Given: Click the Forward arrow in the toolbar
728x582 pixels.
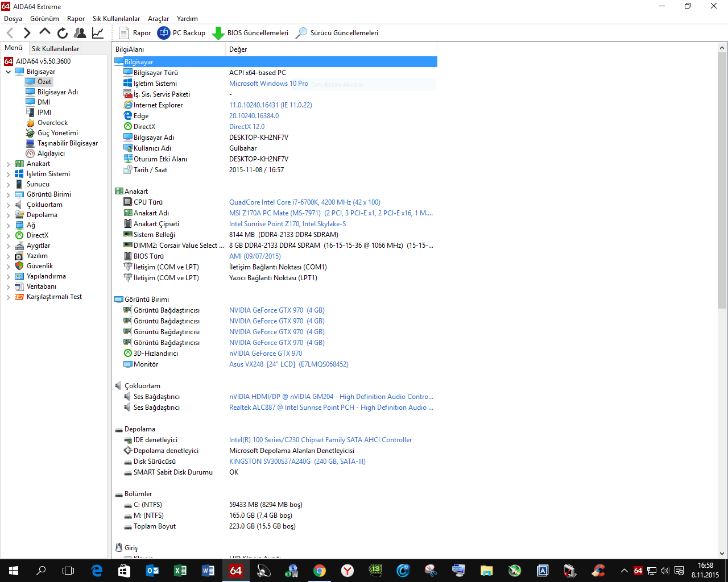Looking at the screenshot, I should coord(27,33).
